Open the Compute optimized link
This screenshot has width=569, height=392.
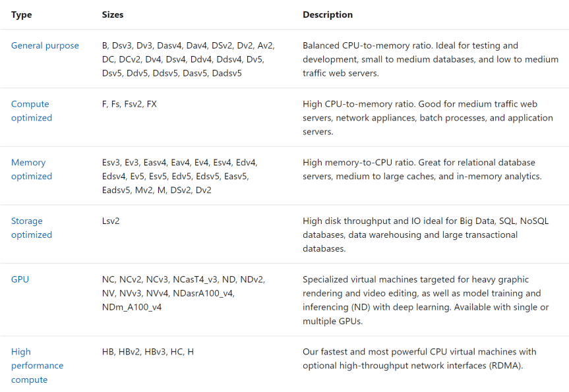(31, 111)
